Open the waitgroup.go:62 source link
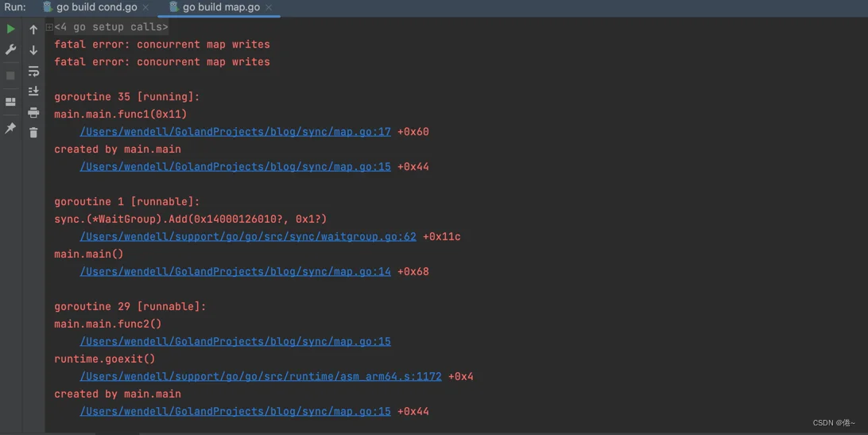Viewport: 868px width, 435px height. click(247, 237)
